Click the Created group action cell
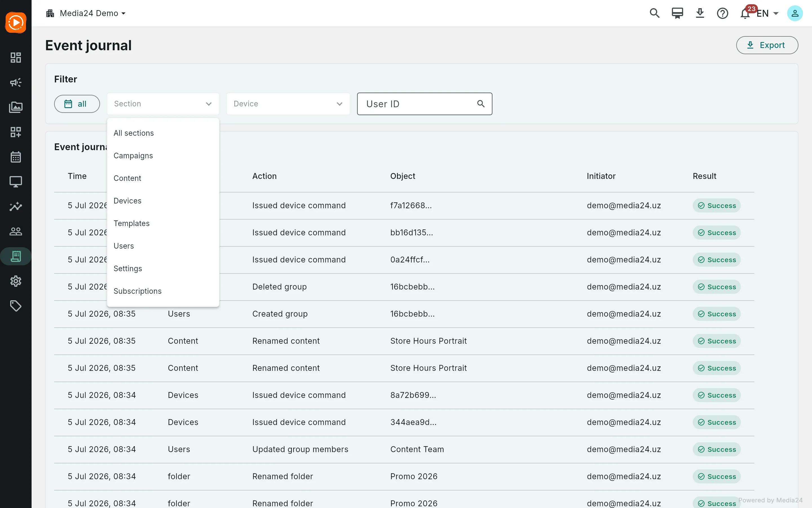812x508 pixels. pos(280,314)
